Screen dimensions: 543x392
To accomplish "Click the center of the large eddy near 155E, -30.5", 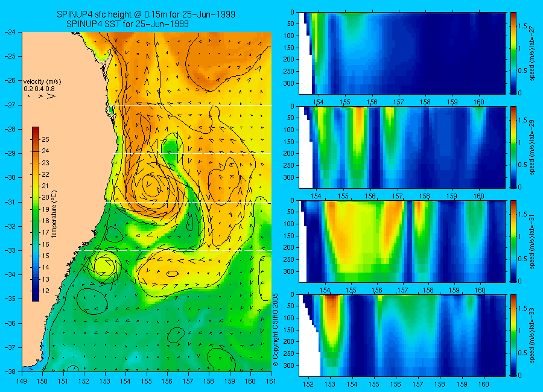I will point(151,188).
